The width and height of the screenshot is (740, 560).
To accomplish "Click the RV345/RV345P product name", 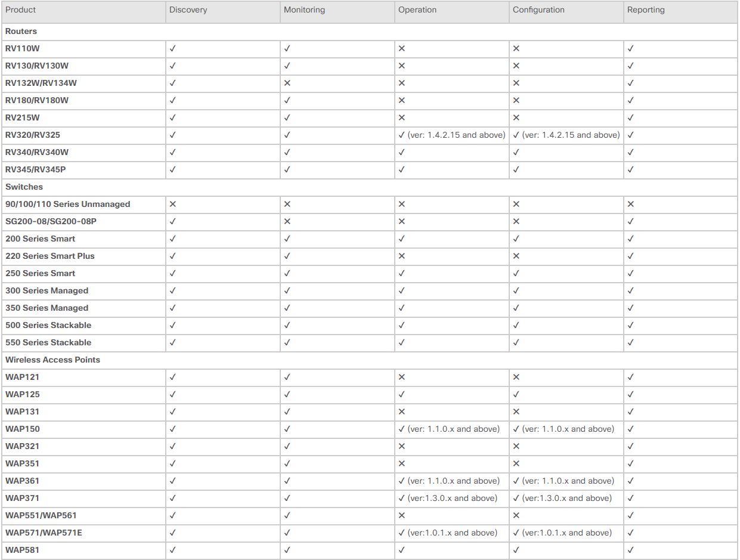I will [36, 169].
